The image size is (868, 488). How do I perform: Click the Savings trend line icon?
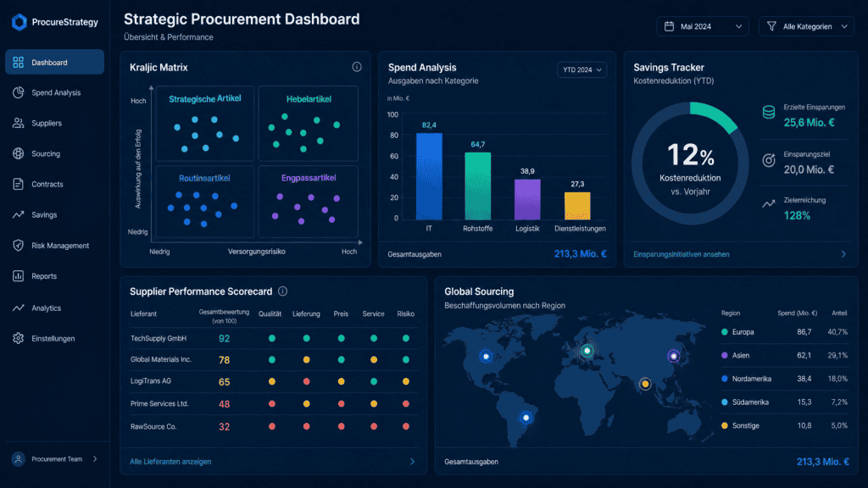click(19, 214)
